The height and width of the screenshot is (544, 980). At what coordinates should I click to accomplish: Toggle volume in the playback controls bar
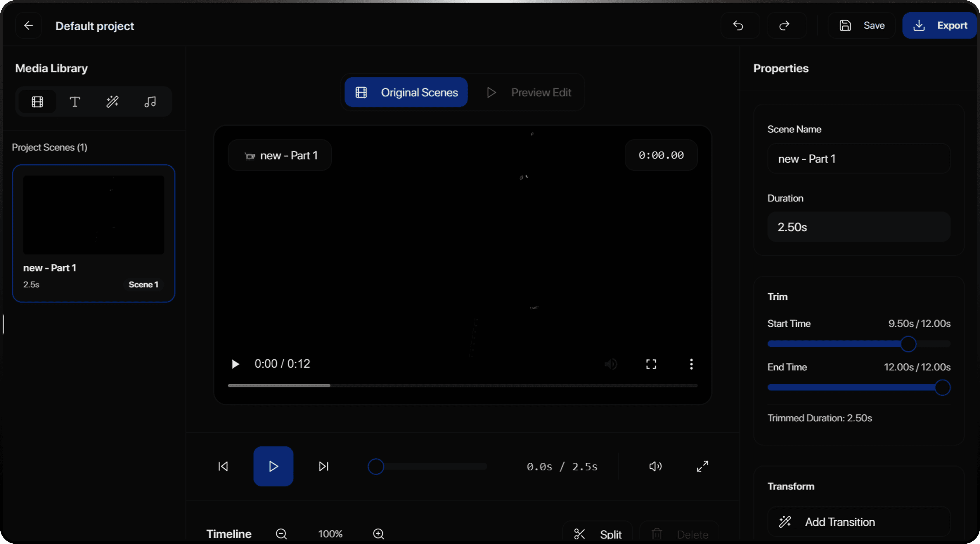655,466
